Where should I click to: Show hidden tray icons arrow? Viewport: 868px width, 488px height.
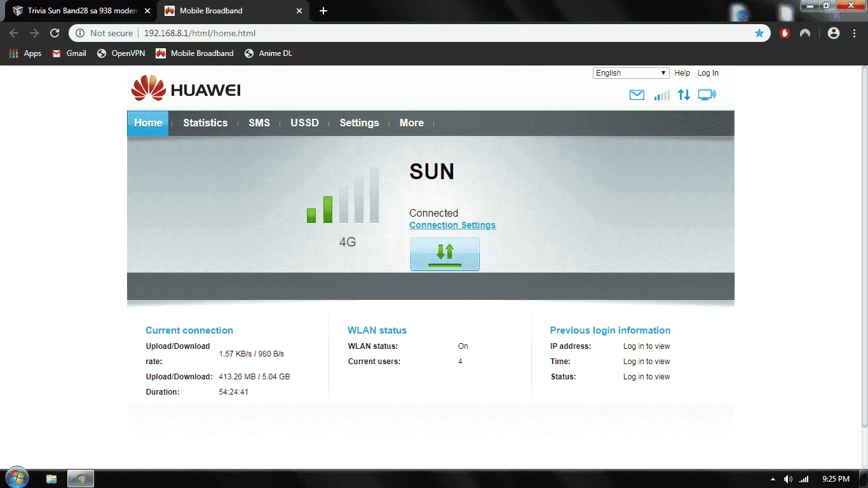pyautogui.click(x=773, y=479)
